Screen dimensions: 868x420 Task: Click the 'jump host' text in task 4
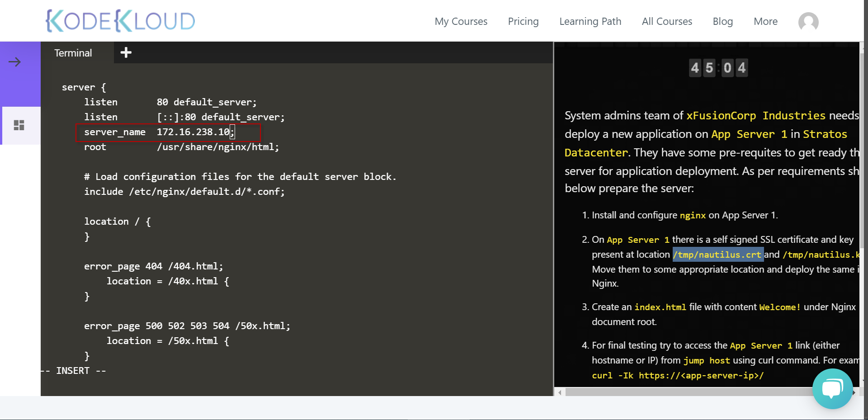click(x=707, y=360)
